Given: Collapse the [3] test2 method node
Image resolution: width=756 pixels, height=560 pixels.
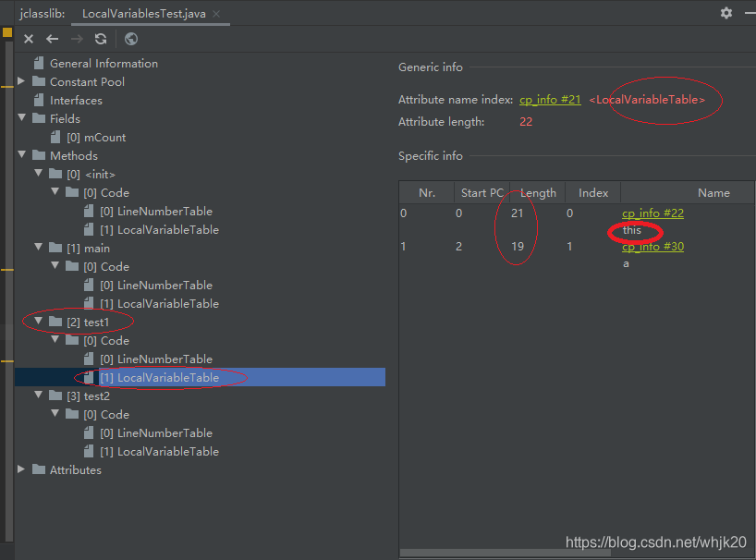Looking at the screenshot, I should 39,395.
